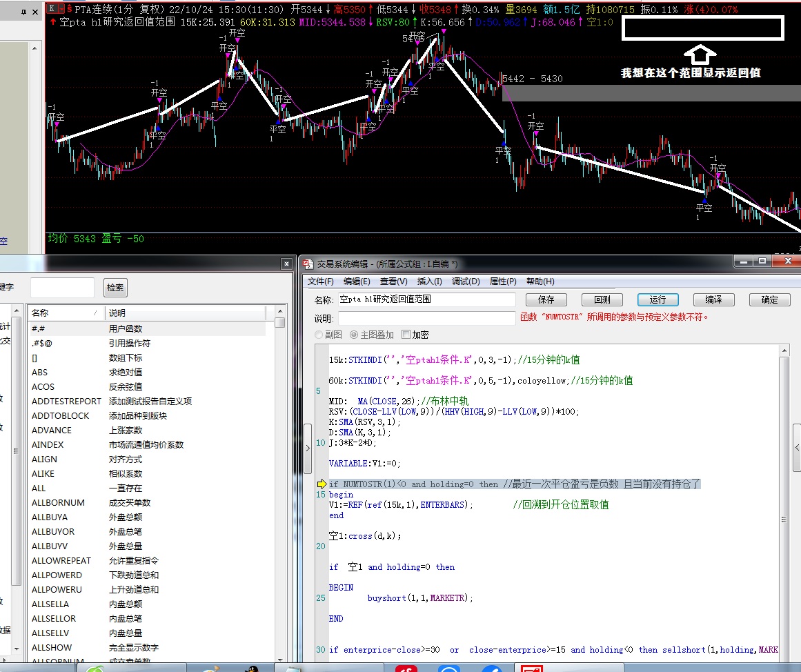The height and width of the screenshot is (672, 801).
Task: Select the ALLPOWERD function row
Action: tap(147, 575)
